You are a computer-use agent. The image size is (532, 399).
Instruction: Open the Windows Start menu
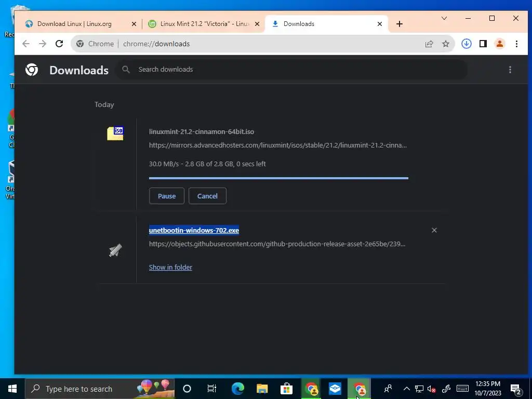pos(12,389)
